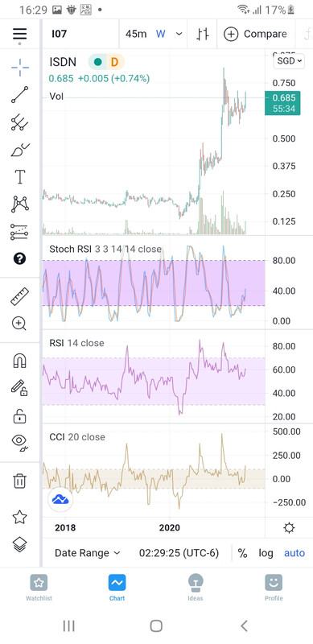Click the green market status dot
The width and height of the screenshot is (313, 644).
tap(97, 62)
